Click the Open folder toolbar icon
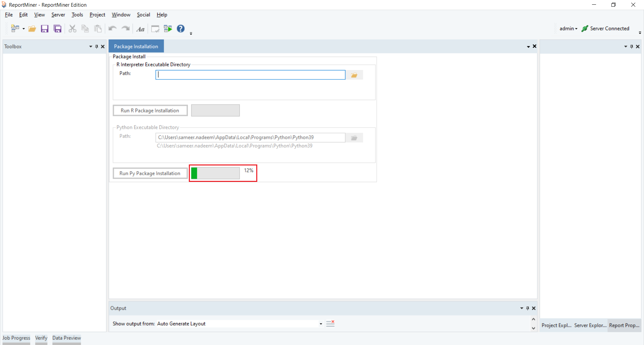Image resolution: width=644 pixels, height=345 pixels. point(32,29)
